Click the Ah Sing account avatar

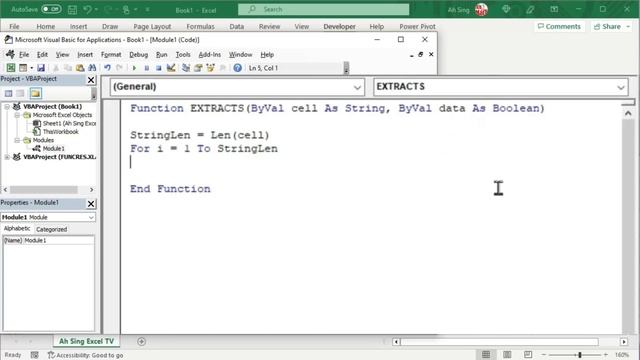(482, 9)
